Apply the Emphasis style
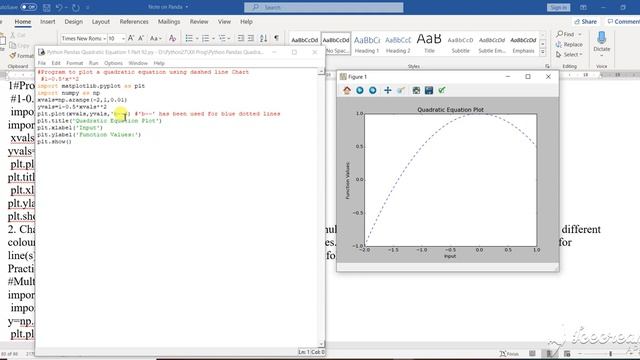Screen dimensions: 640x360 [523, 44]
